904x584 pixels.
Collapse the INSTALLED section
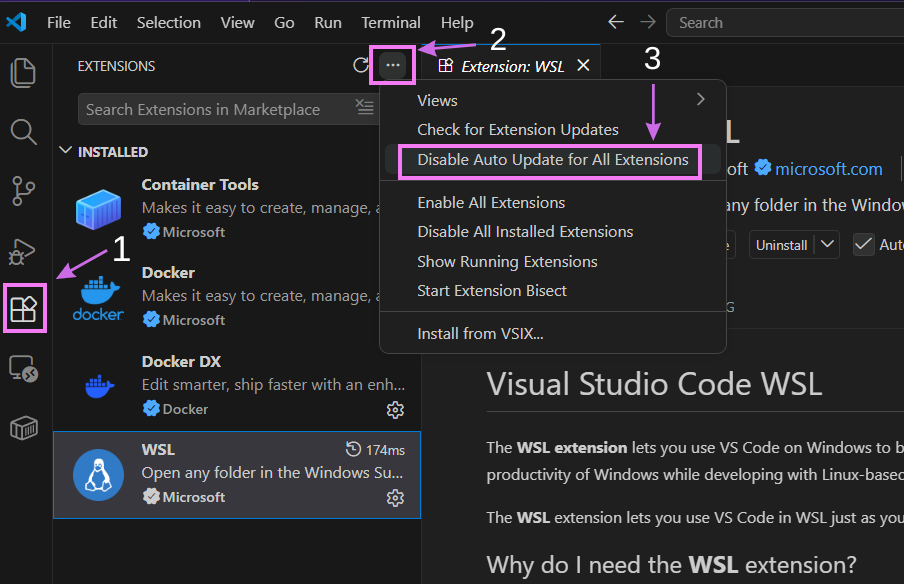point(66,151)
